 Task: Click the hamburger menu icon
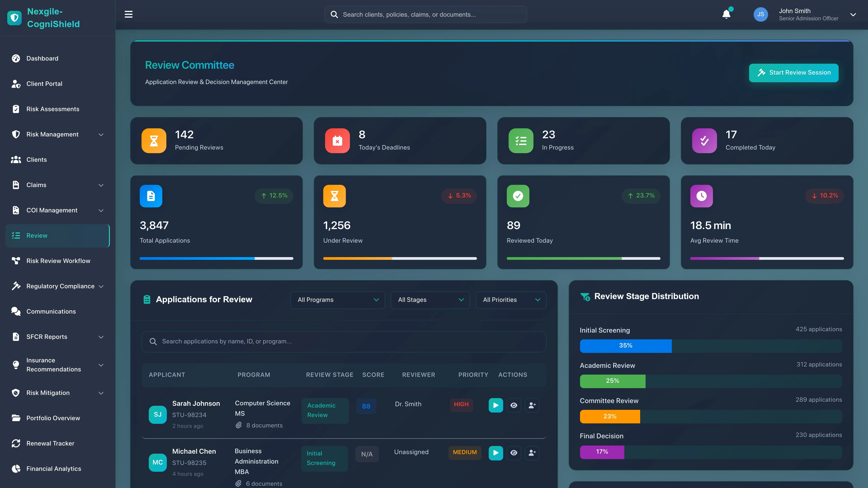tap(128, 14)
